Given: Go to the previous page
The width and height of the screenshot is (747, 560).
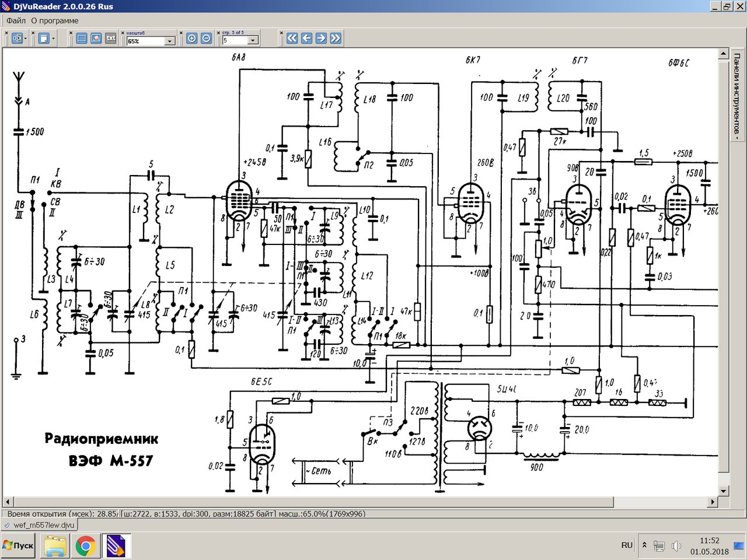Looking at the screenshot, I should [x=306, y=38].
